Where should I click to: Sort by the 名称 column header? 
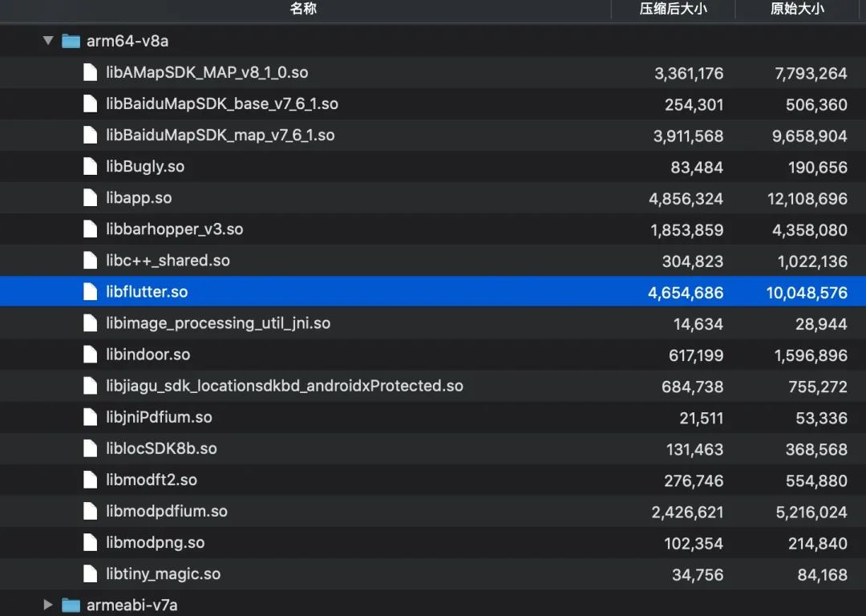[303, 9]
